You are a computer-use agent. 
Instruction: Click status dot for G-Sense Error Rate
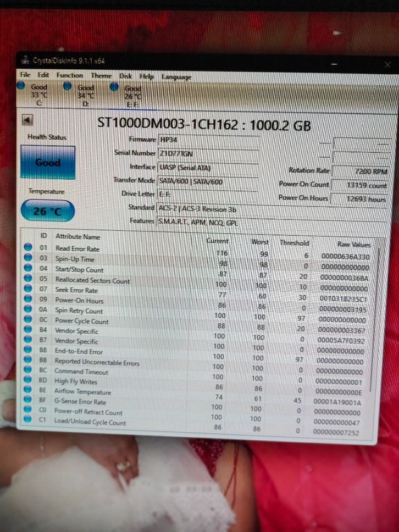[x=28, y=399]
